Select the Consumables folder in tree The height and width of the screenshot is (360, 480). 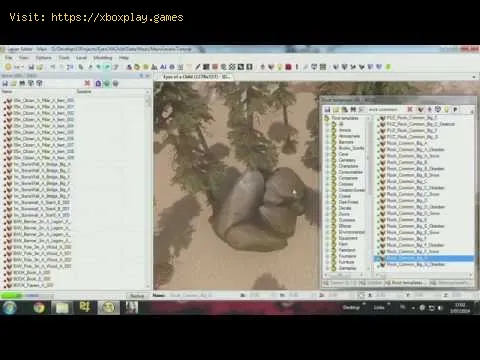click(351, 172)
